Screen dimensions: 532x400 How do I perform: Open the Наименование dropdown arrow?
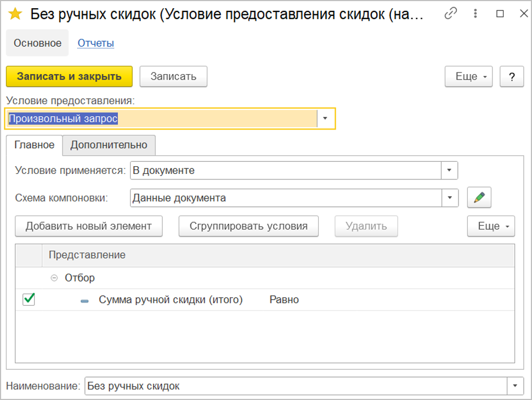coord(515,386)
